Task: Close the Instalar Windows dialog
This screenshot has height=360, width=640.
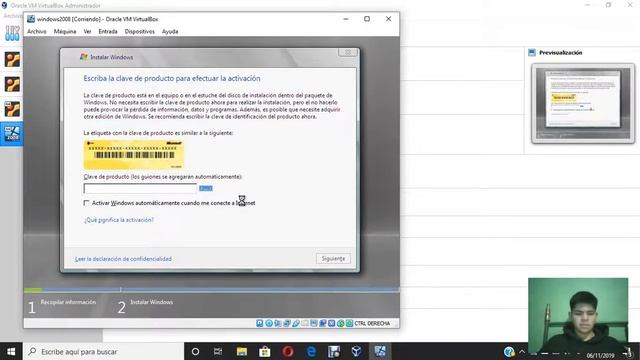Action: click(348, 52)
